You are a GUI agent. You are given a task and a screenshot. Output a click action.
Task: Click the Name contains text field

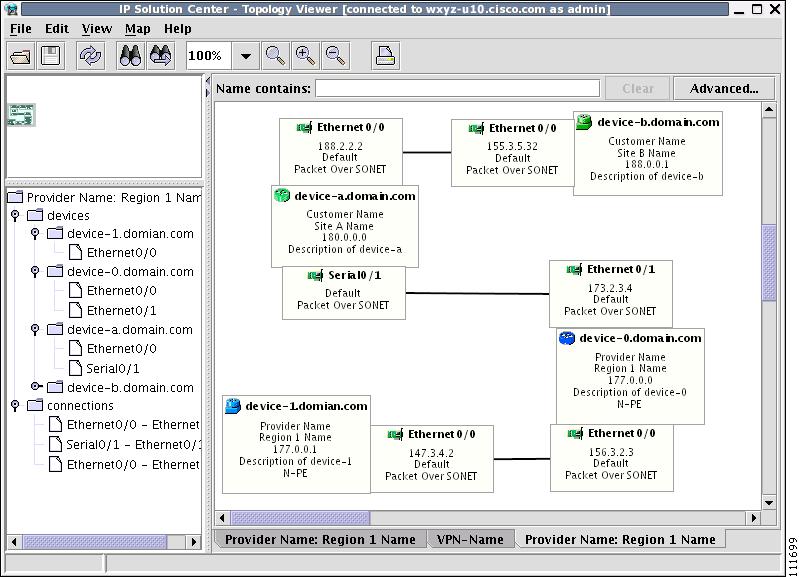pos(458,88)
